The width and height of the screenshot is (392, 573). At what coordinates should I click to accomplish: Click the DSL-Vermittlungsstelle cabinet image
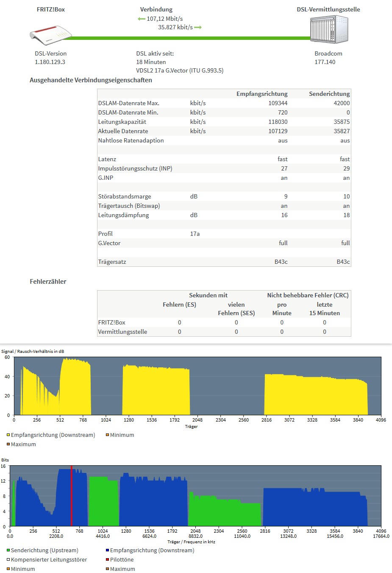329,30
